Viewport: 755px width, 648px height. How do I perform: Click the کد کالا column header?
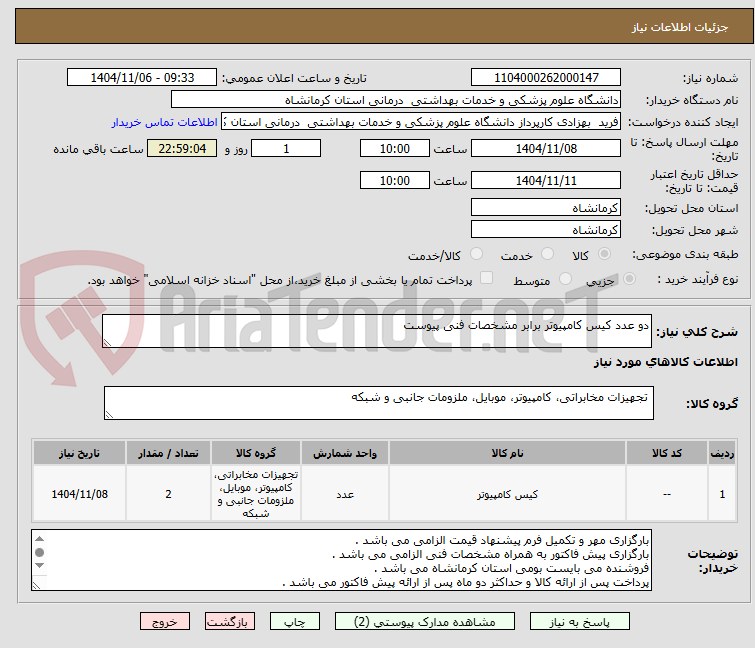[666, 453]
